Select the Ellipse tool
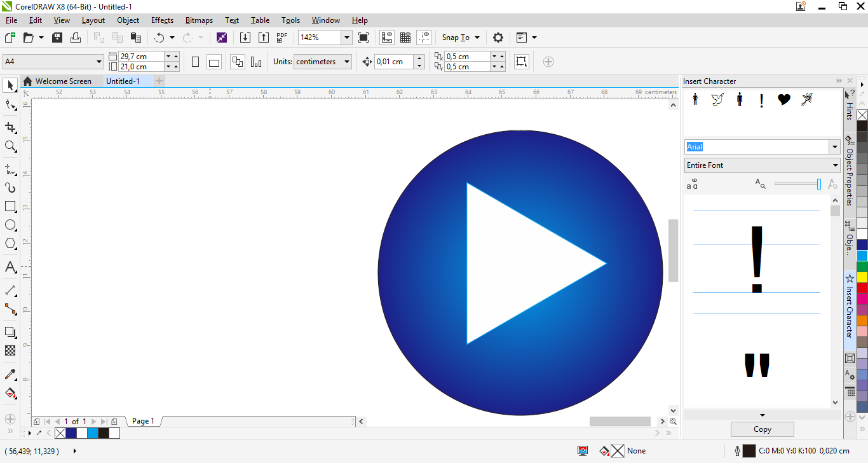Image resolution: width=868 pixels, height=463 pixels. (10, 225)
